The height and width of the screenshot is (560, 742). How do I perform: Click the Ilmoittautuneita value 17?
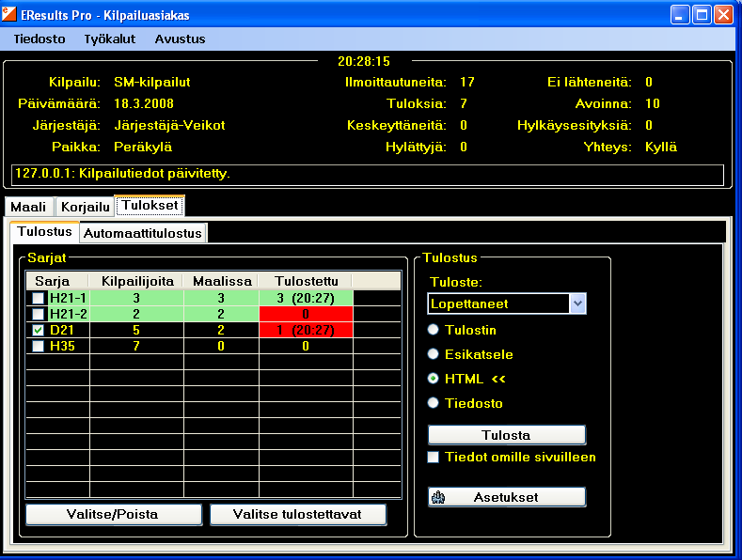click(467, 83)
